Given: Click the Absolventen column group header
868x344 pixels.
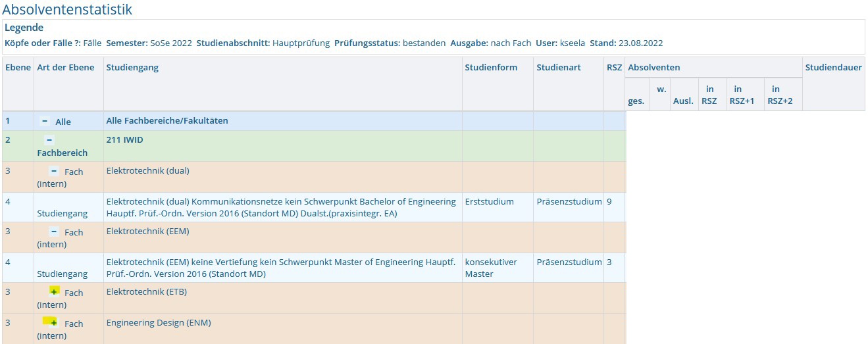Looking at the screenshot, I should pyautogui.click(x=653, y=67).
